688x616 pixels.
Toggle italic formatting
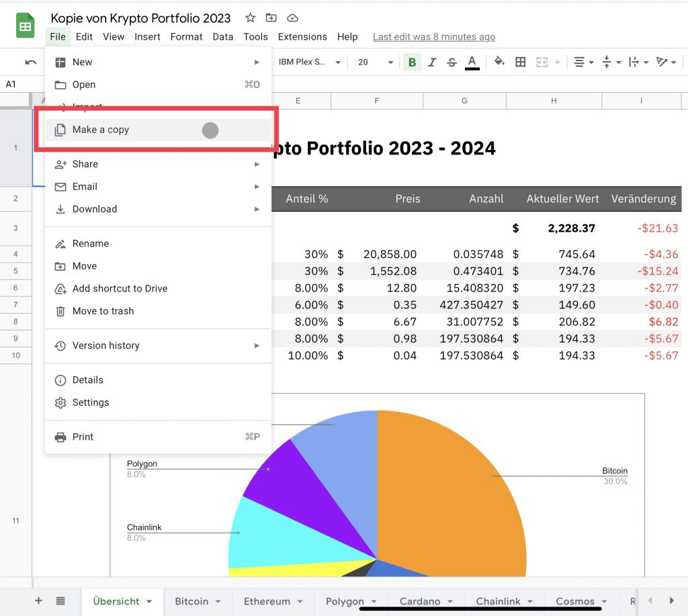pos(432,62)
